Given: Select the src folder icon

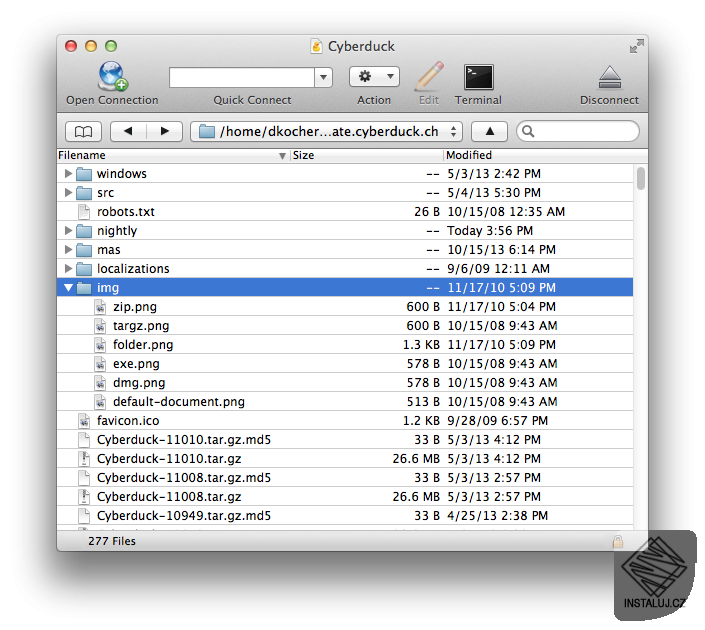Looking at the screenshot, I should [x=84, y=193].
